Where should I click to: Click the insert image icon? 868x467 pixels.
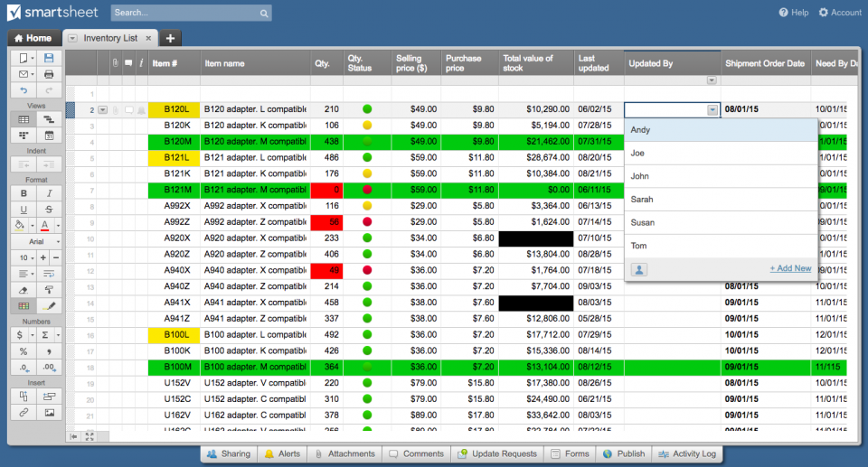click(x=49, y=413)
